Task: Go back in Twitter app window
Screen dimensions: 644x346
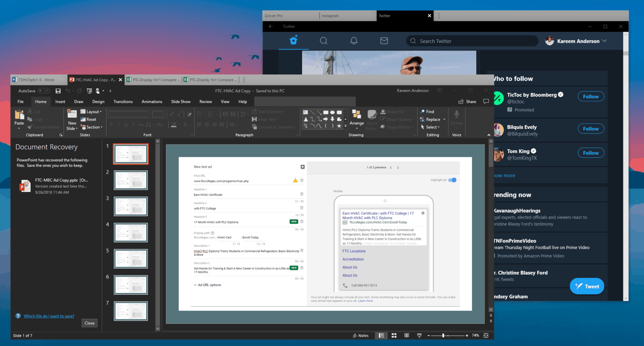Action: click(x=271, y=27)
